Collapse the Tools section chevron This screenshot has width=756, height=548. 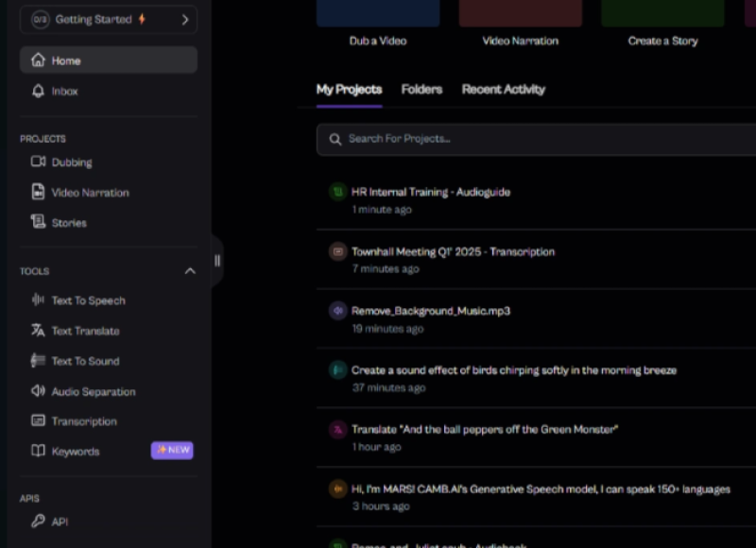point(190,271)
